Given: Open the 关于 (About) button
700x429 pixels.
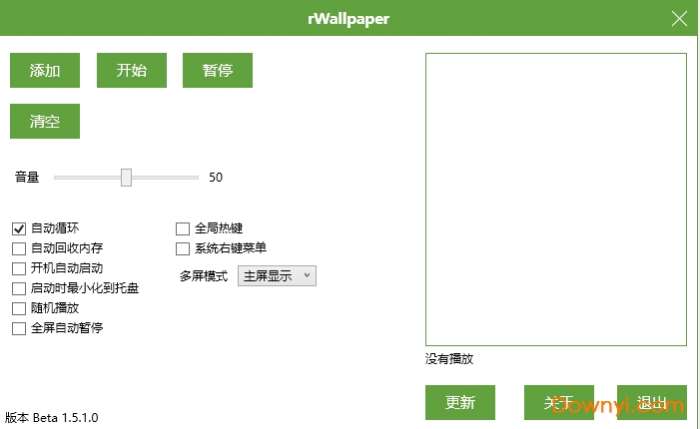Looking at the screenshot, I should point(559,403).
